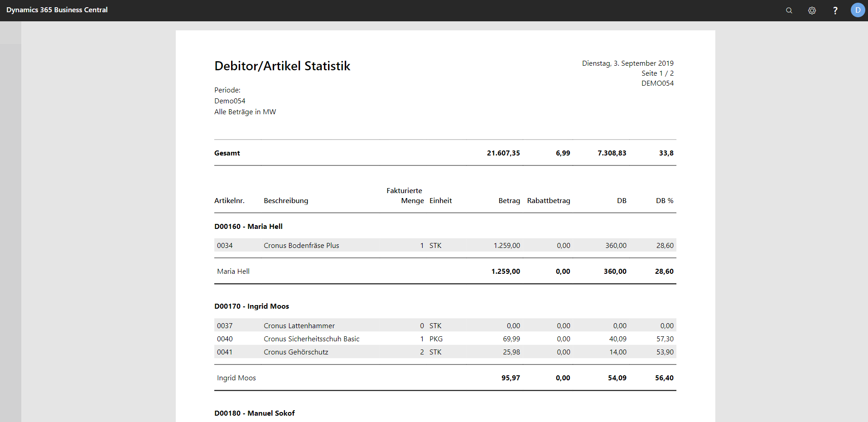868x422 pixels.
Task: Select Ingrid Moos subtotal 95,97
Action: coord(511,378)
